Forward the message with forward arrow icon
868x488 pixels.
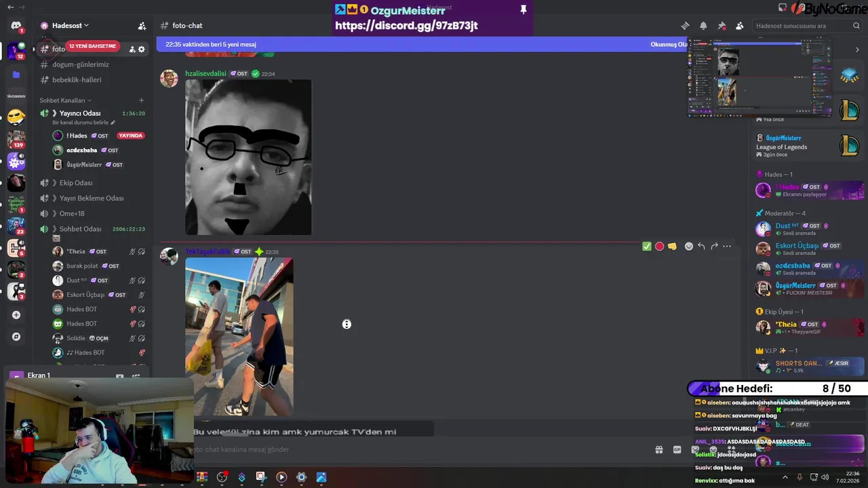click(x=714, y=246)
